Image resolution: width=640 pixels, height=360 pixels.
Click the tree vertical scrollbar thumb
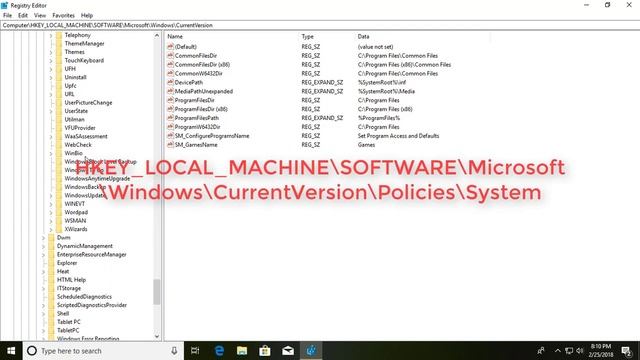coord(157,291)
